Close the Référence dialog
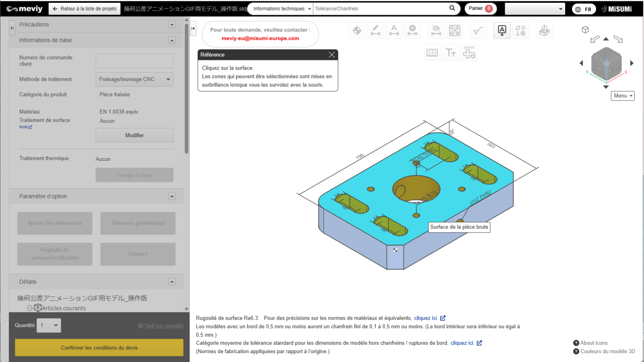The width and height of the screenshot is (644, 362). 332,55
